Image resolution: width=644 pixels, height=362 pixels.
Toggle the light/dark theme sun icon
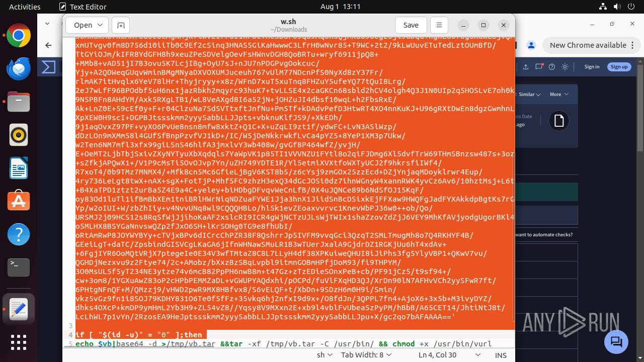pyautogui.click(x=565, y=67)
